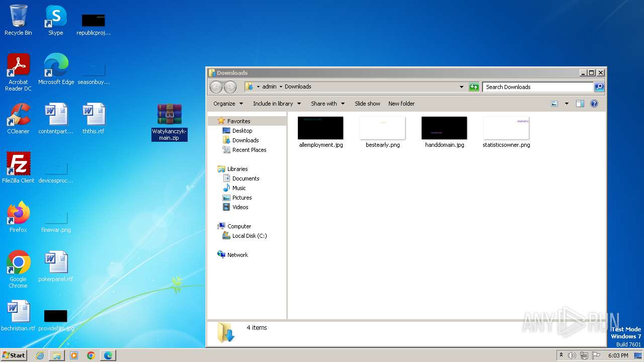This screenshot has height=362, width=644.
Task: Select the Watykanczyk-main.zip archive
Action: point(170,122)
